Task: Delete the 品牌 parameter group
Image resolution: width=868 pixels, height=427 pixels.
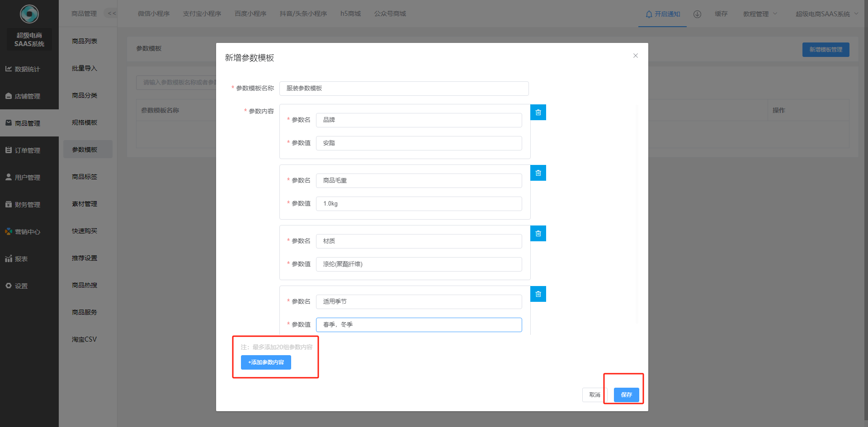Action: (538, 113)
